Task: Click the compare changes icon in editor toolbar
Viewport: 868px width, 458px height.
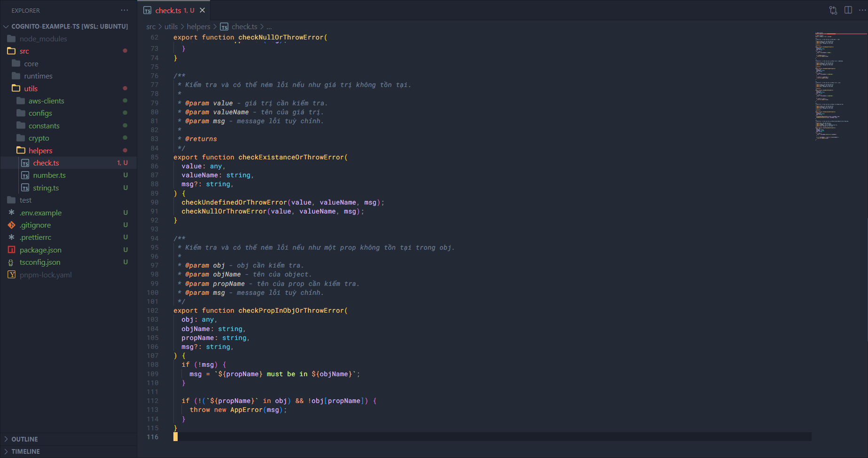Action: (x=833, y=10)
